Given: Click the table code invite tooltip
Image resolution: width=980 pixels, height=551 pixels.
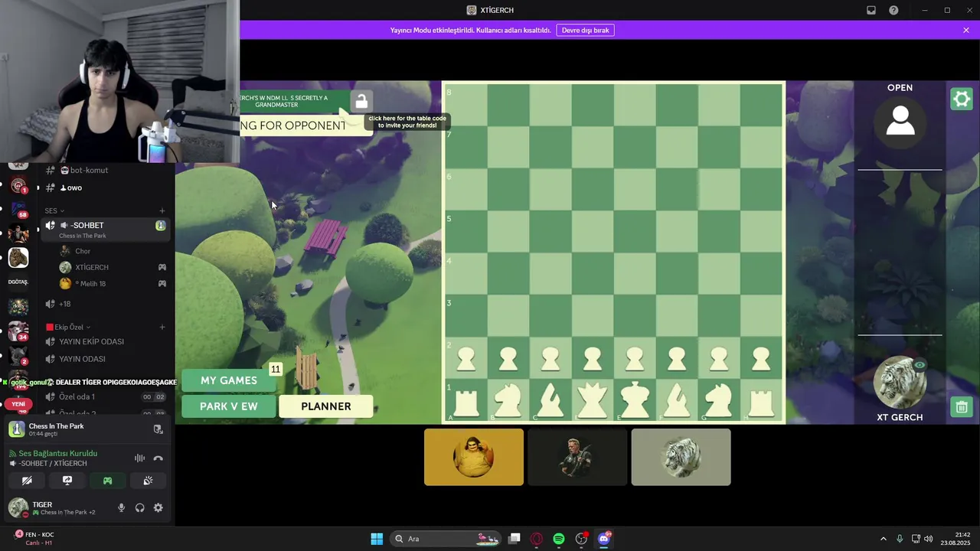Looking at the screenshot, I should pos(407,122).
